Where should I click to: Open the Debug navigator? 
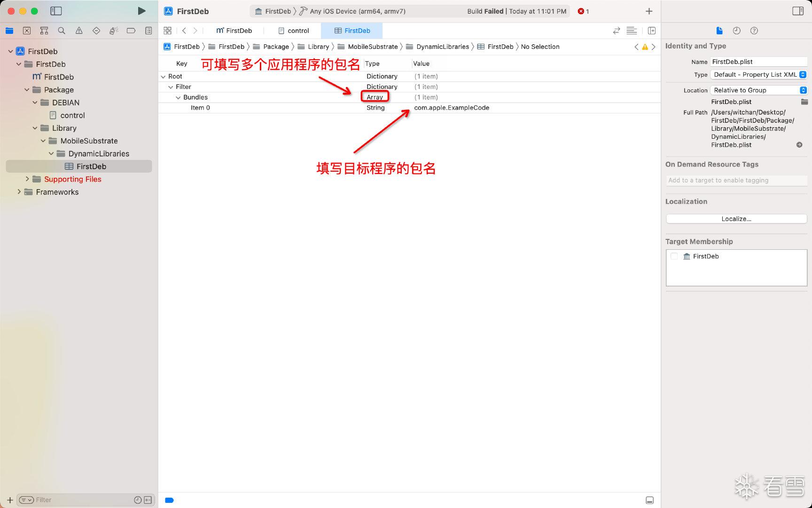coord(114,31)
